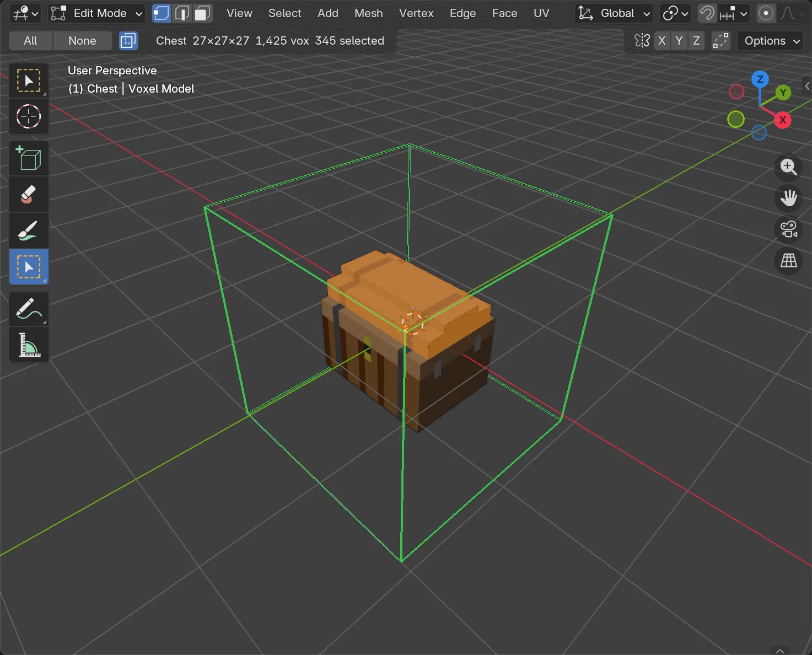Activate the 3D Cursor tool

tap(29, 116)
